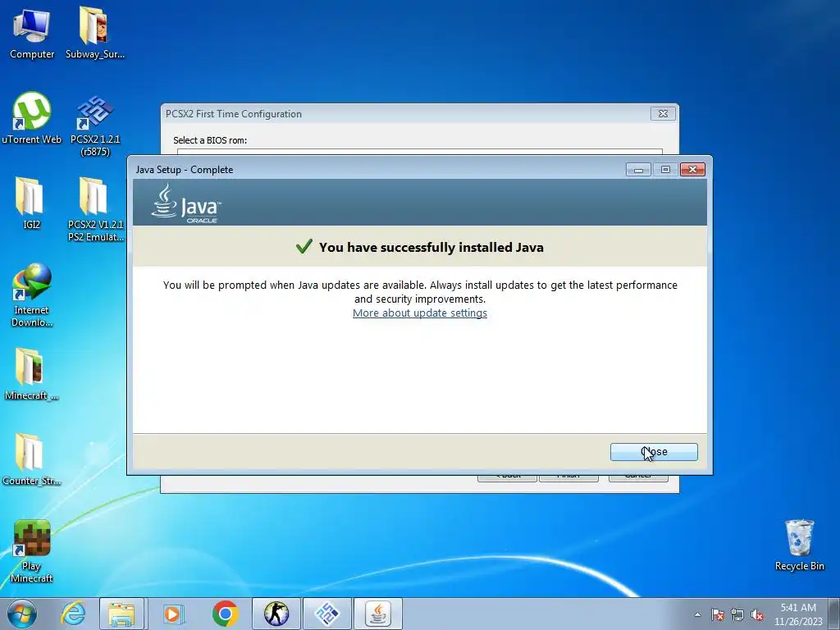Image resolution: width=840 pixels, height=630 pixels.
Task: Minimize the Java Setup window
Action: 638,170
